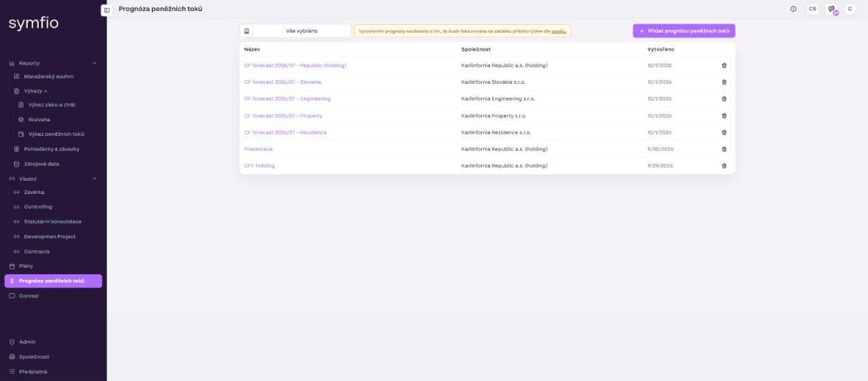Open CF forecast 2026/27 – Republic (holding)
This screenshot has width=868, height=381.
click(295, 65)
